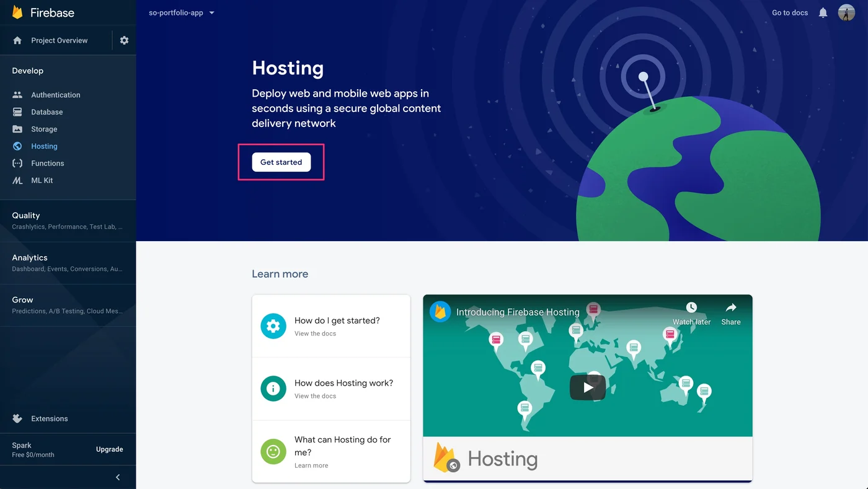
Task: Click the Database icon in sidebar
Action: (17, 112)
